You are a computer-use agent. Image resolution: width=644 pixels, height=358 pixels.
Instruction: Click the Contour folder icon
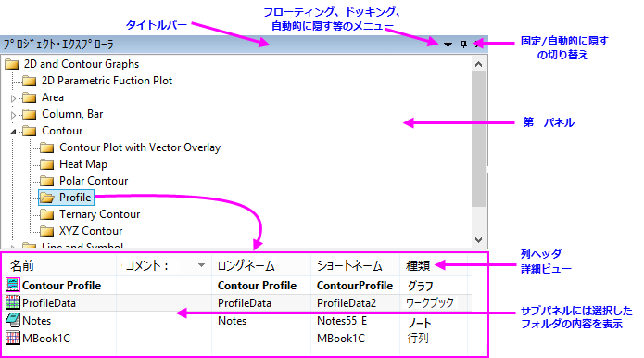coord(29,131)
